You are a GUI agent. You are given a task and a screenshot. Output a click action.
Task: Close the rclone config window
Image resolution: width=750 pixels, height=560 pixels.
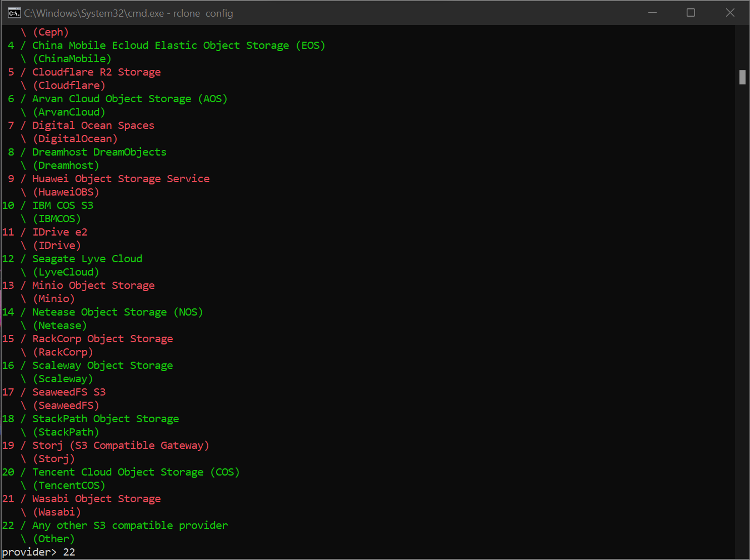(x=730, y=13)
